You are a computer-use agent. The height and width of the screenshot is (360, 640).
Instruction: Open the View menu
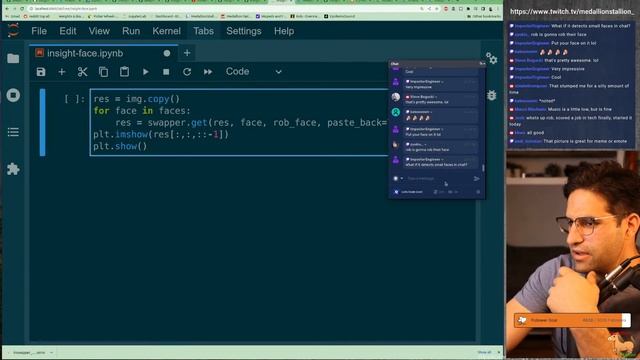coord(99,31)
